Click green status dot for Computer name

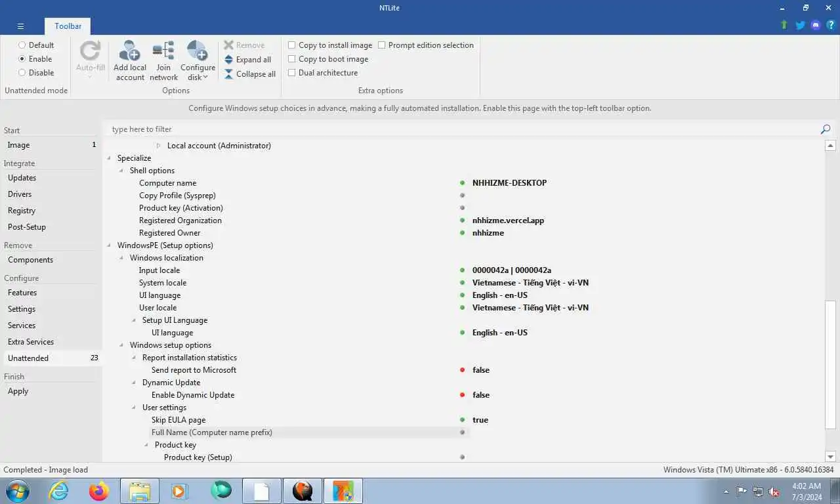(x=463, y=183)
